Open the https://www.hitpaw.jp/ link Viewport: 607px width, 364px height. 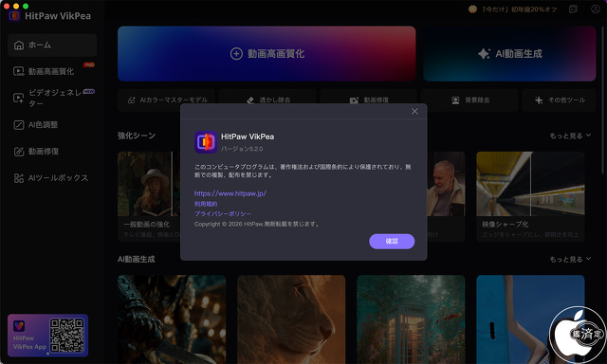[x=230, y=193]
